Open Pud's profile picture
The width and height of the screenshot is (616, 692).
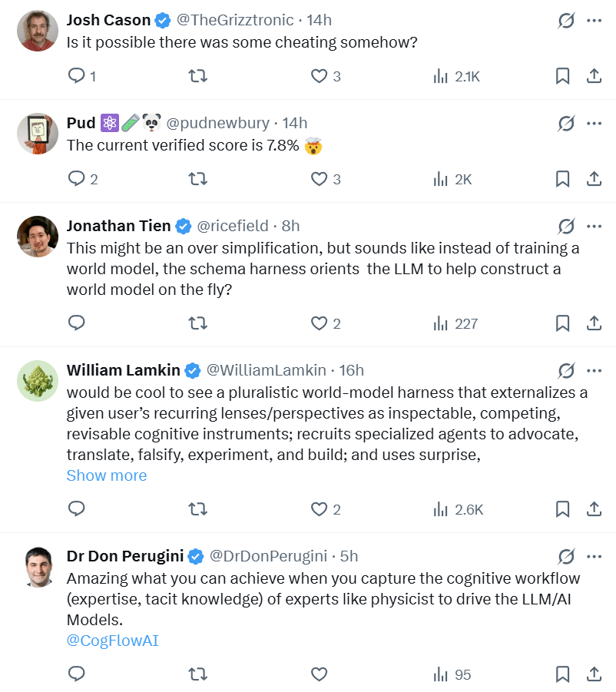tap(38, 134)
